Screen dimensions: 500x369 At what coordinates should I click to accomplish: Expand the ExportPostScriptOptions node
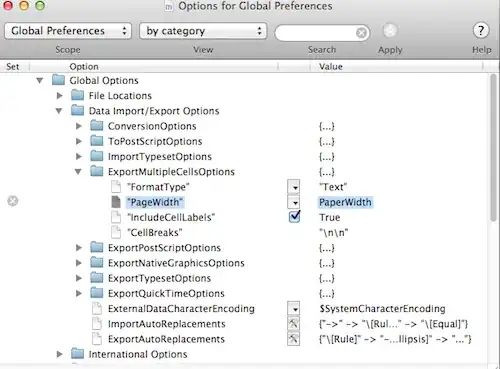(79, 248)
